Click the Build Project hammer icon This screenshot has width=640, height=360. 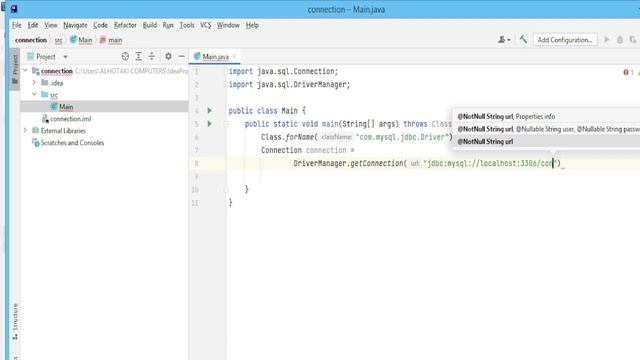523,40
